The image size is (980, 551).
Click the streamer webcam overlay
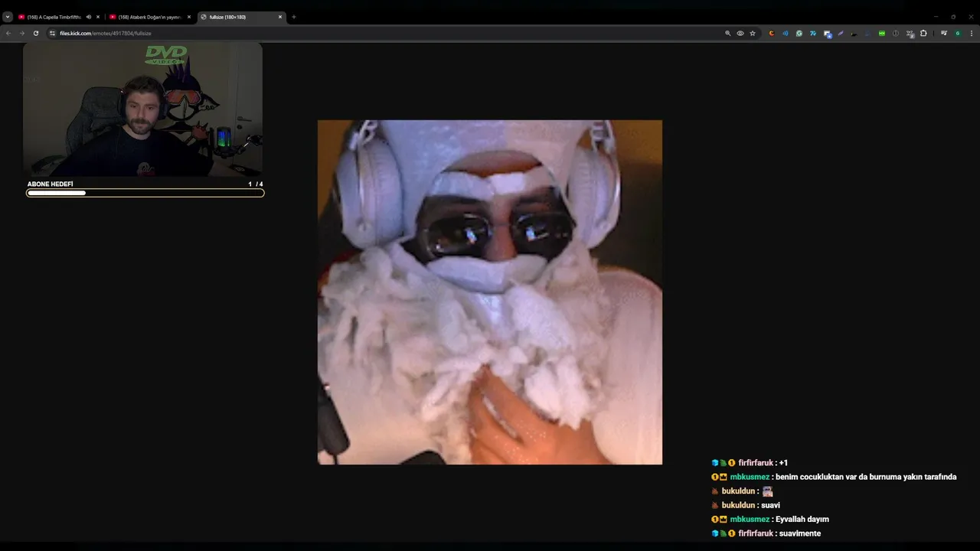tap(142, 109)
